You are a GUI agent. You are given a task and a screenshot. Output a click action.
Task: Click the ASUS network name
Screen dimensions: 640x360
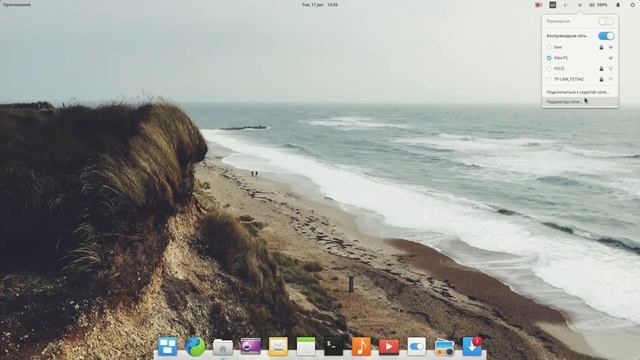[x=559, y=69]
